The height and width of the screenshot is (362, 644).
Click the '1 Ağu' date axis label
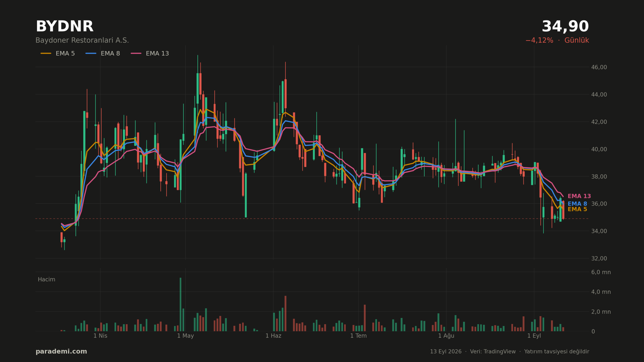(446, 336)
